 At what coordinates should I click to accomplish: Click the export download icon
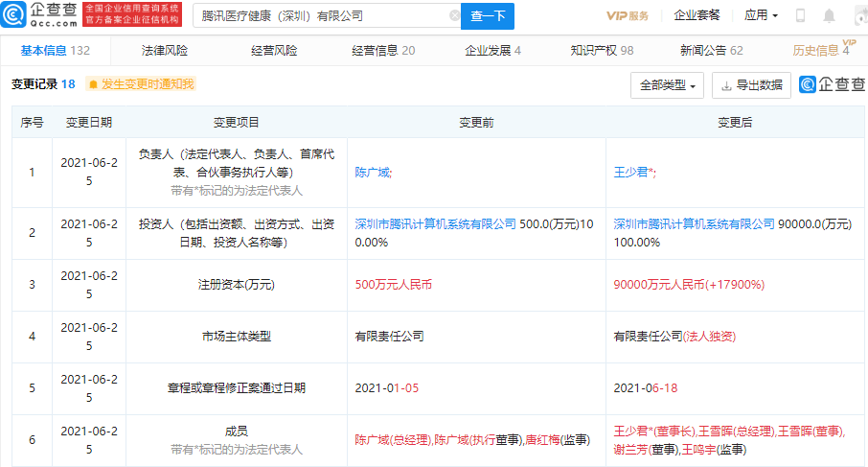(726, 85)
